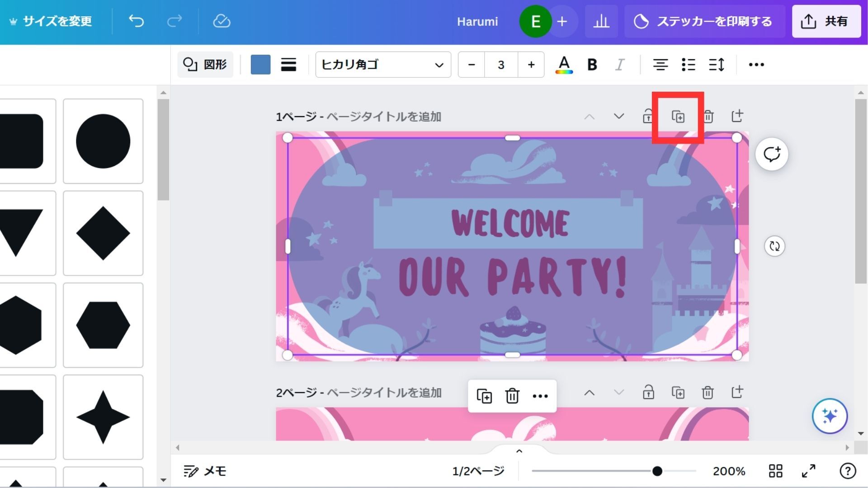Image resolution: width=868 pixels, height=488 pixels.
Task: Add a comment with speech bubble icon
Action: (x=772, y=154)
